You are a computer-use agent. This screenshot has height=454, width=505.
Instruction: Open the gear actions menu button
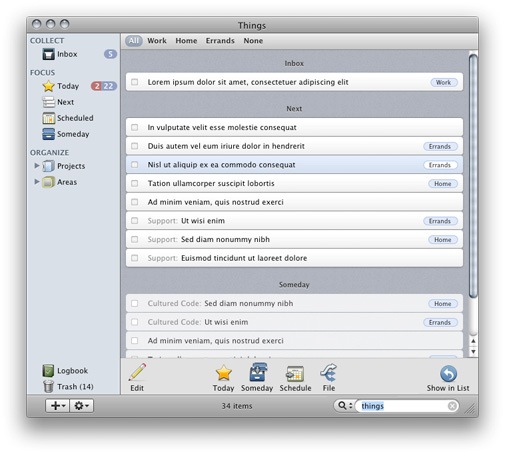82,406
